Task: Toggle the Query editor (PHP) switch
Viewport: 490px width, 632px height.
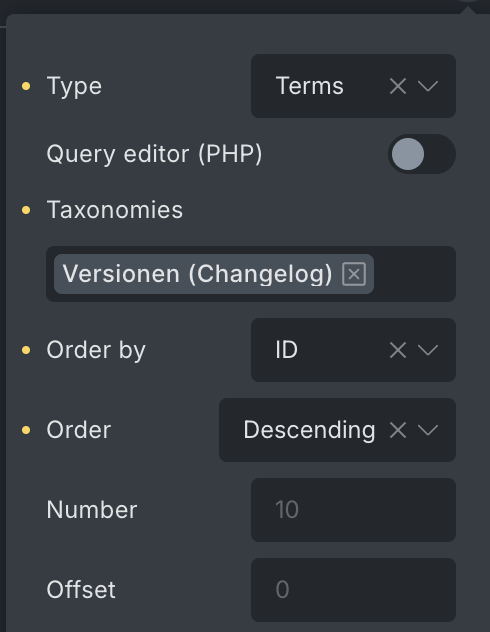Action: coord(422,154)
